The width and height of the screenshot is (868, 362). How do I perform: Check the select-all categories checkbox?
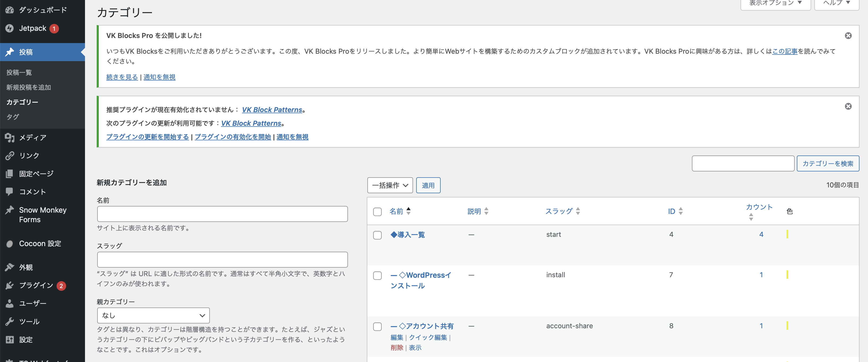377,212
